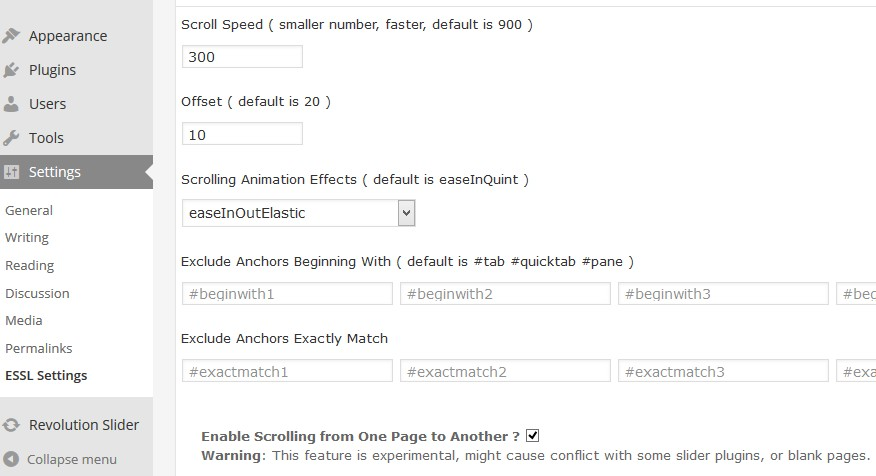Click the Scroll Speed input field
Screen dimensions: 876x476
pyautogui.click(x=242, y=57)
